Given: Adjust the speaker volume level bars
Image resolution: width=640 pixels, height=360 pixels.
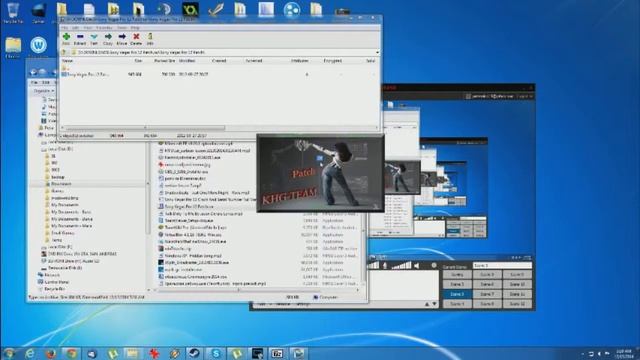Looking at the screenshot, I should tap(401, 265).
